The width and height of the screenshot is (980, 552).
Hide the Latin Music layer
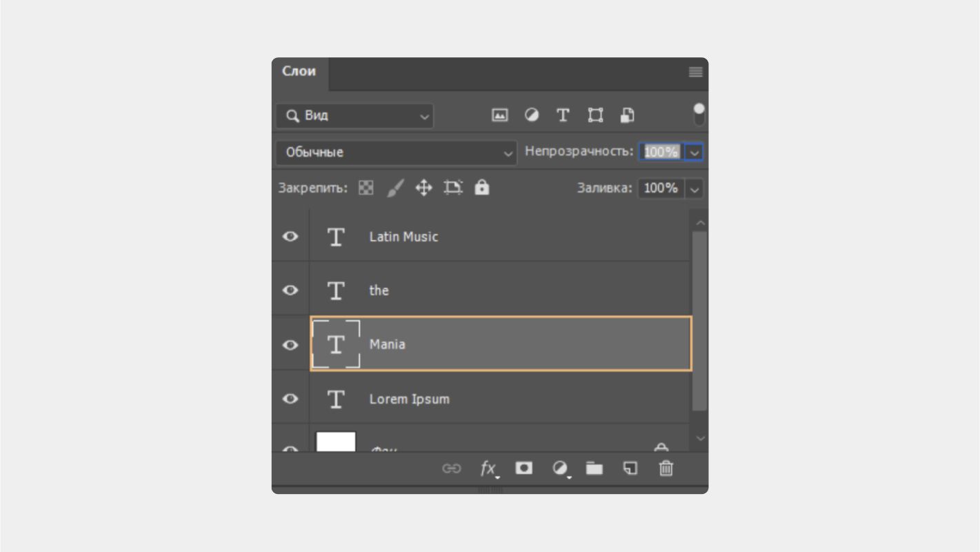290,236
